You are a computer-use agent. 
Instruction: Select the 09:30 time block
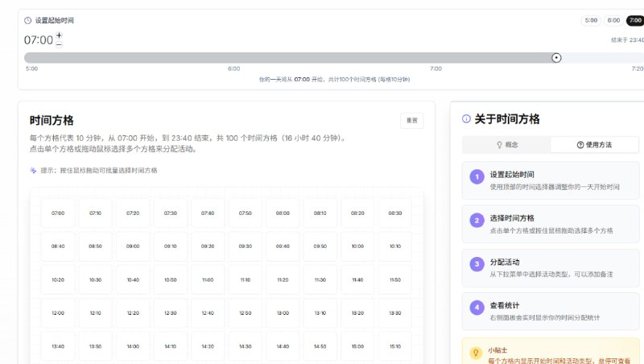point(246,246)
